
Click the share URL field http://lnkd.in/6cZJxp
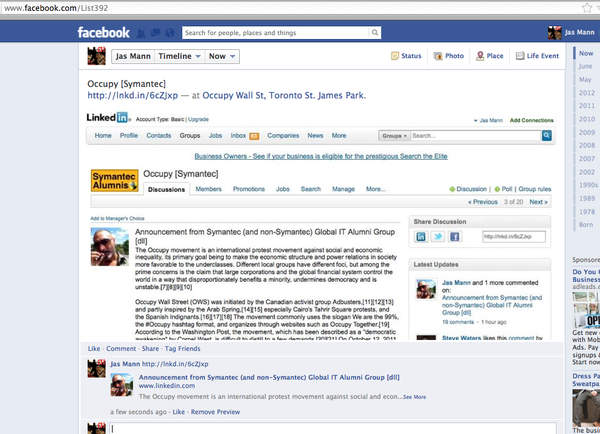(x=514, y=237)
